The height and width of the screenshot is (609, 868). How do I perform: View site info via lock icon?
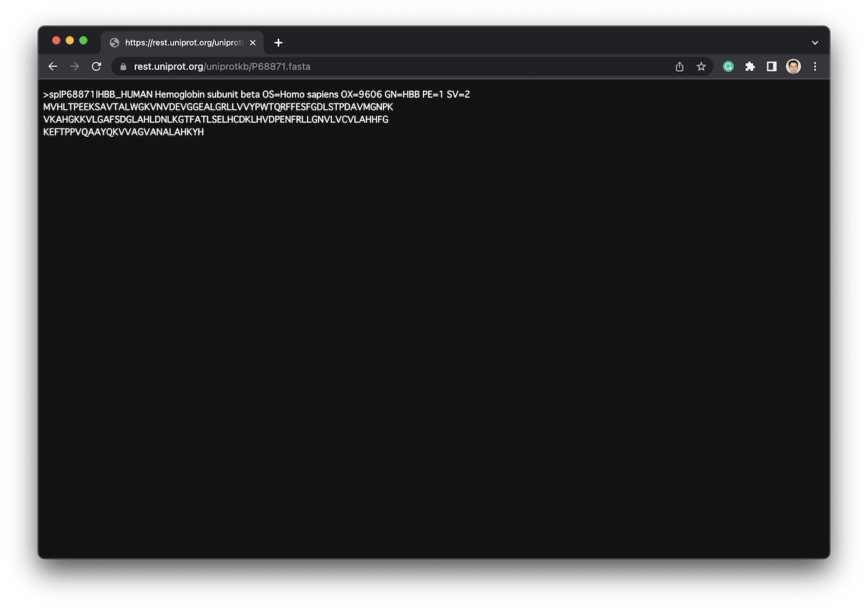click(x=123, y=66)
